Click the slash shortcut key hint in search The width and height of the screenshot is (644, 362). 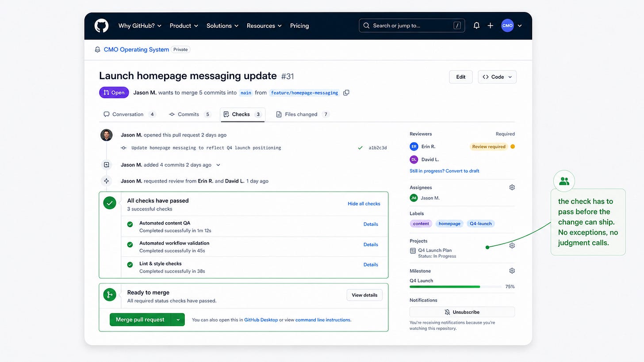pyautogui.click(x=457, y=26)
